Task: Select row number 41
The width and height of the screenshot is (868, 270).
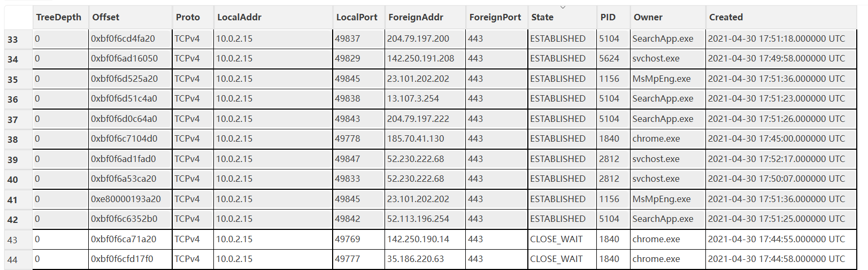Action: coord(13,200)
